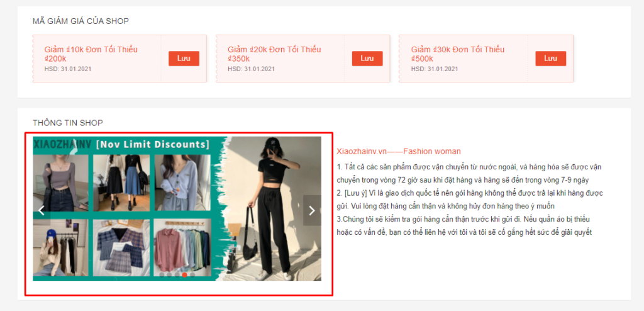Open the Giảm ₫20k minimum ₫350k voucher text
This screenshot has width=644, height=311.
coord(274,54)
